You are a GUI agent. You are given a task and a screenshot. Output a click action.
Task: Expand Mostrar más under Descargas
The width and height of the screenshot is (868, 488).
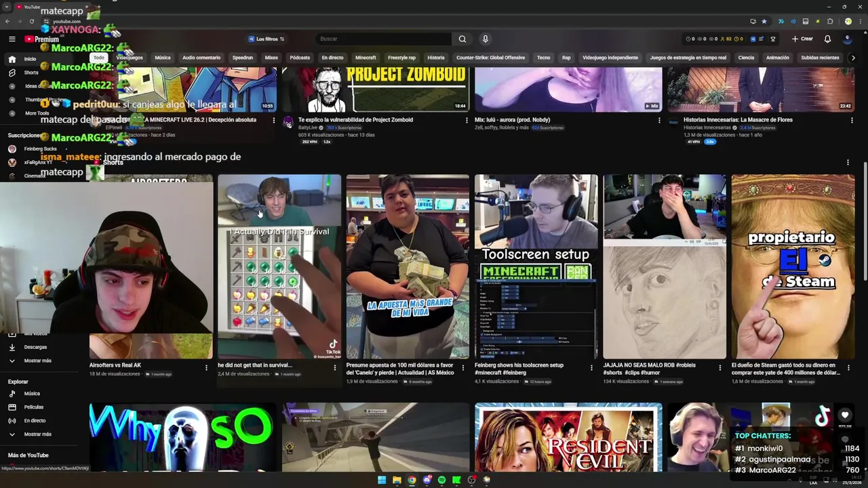[37, 361]
